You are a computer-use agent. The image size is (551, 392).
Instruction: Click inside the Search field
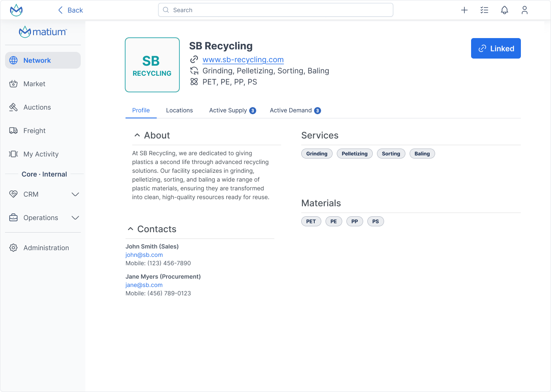(x=275, y=10)
